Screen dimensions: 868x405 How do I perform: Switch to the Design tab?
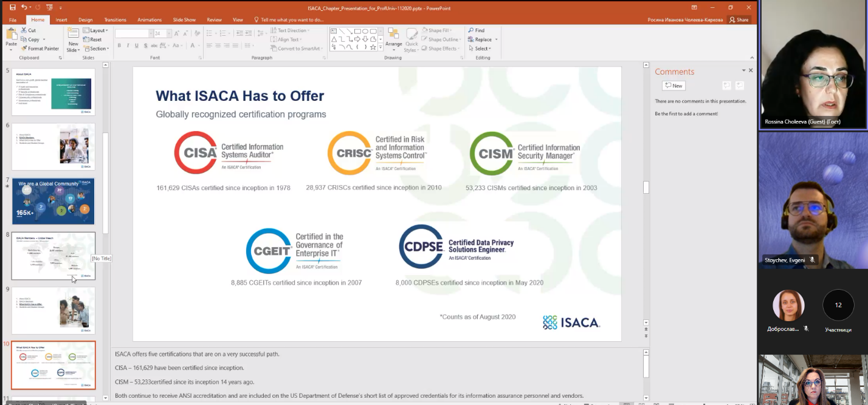(x=86, y=20)
